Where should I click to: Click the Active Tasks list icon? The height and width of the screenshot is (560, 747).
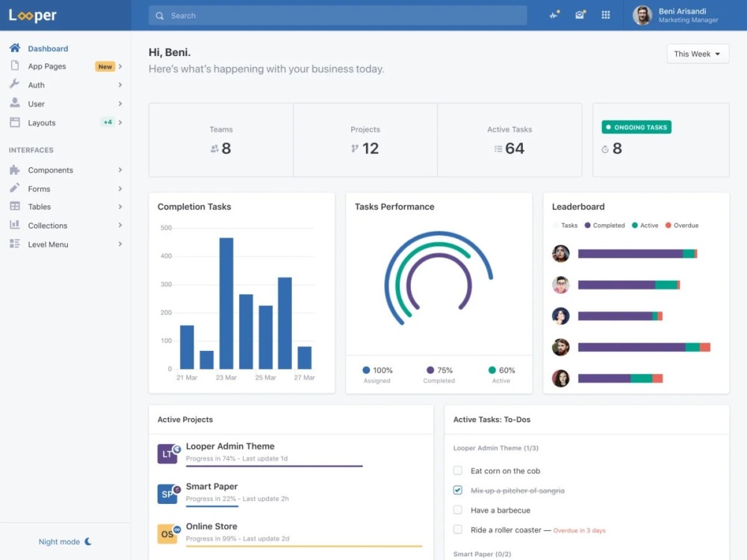point(498,149)
